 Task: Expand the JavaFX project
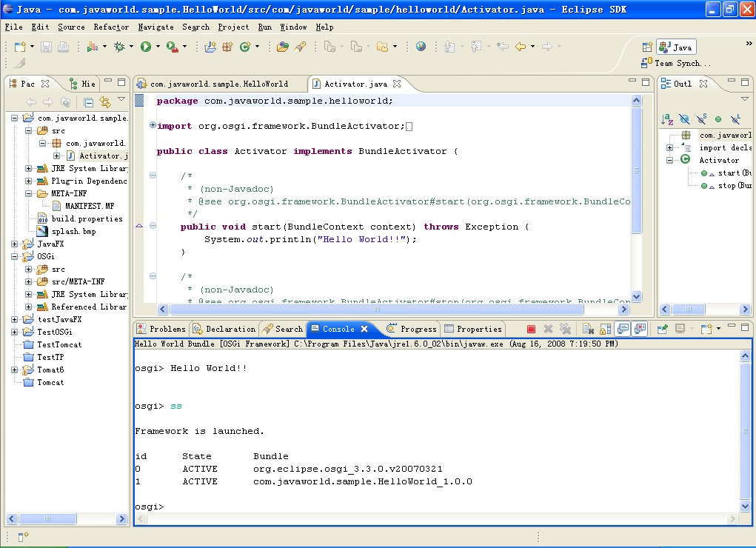click(15, 244)
